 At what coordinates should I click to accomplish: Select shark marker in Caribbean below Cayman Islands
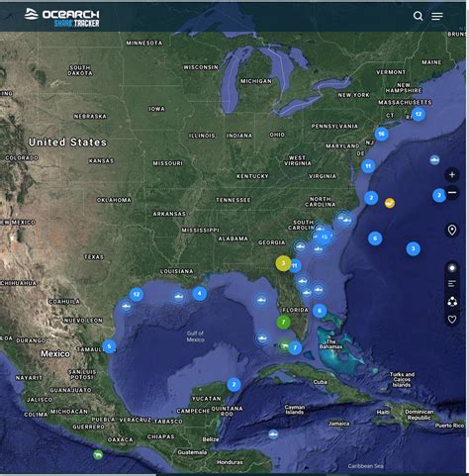coord(273,434)
